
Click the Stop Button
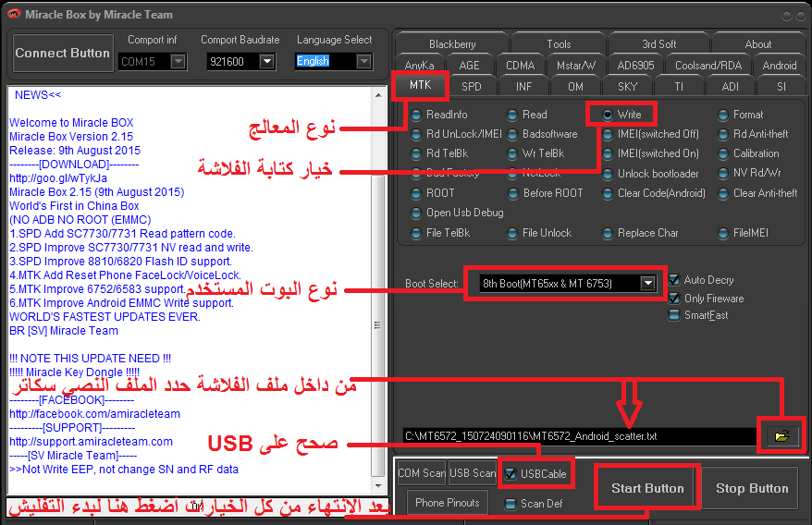pos(752,488)
